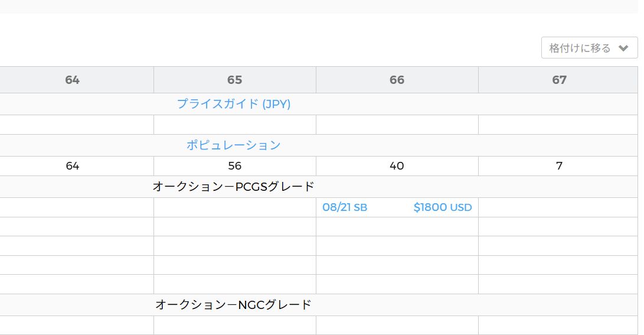Screen dimensions: 644x335
Task: Open the ポピュレーション link
Action: (x=234, y=145)
